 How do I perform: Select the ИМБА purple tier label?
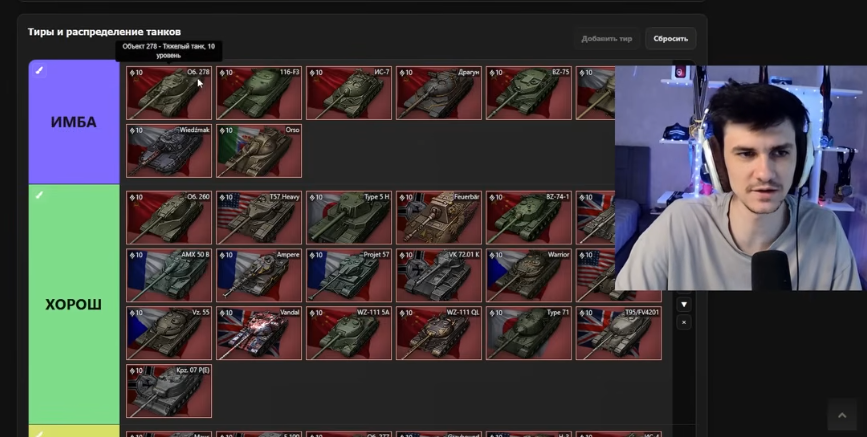pyautogui.click(x=74, y=122)
